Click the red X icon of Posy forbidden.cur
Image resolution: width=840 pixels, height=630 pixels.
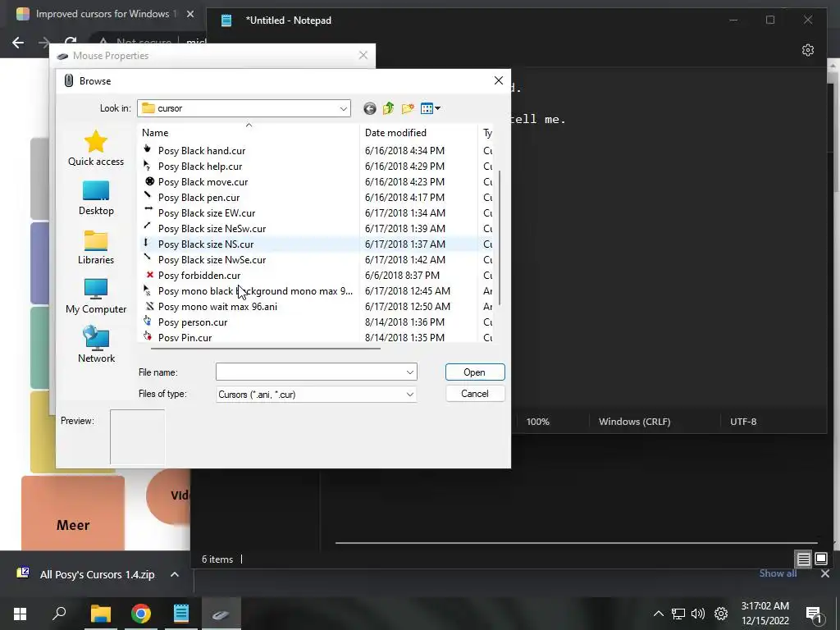click(149, 275)
